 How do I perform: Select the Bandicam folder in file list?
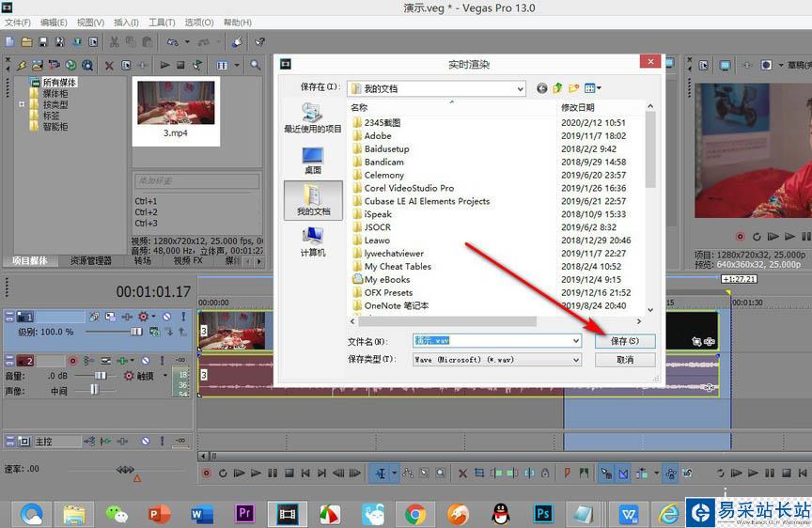coord(383,162)
